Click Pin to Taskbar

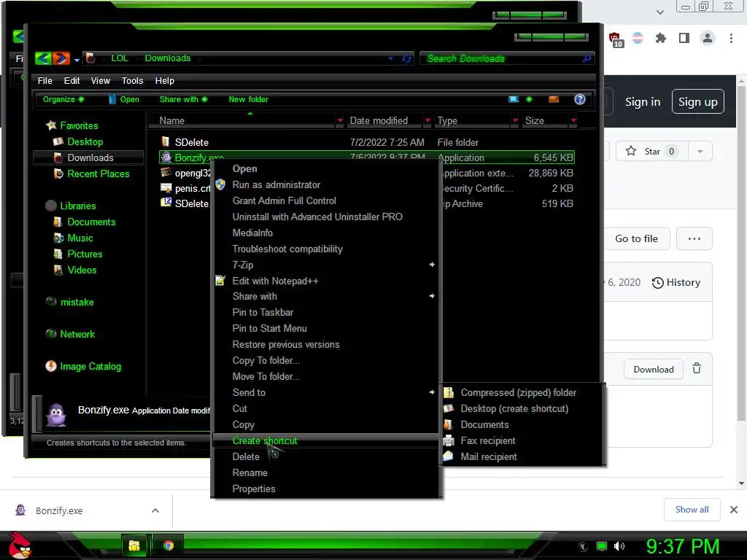coord(263,312)
